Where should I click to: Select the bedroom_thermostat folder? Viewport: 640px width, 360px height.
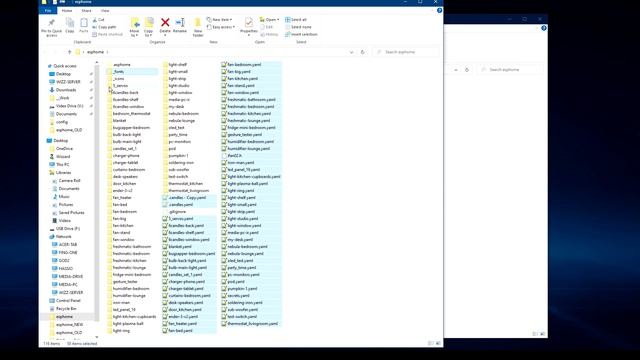[131, 114]
